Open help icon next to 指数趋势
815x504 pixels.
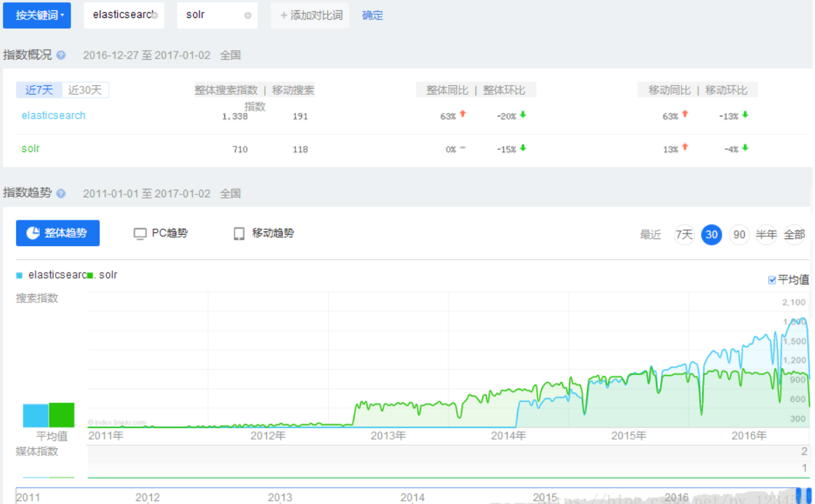click(61, 193)
